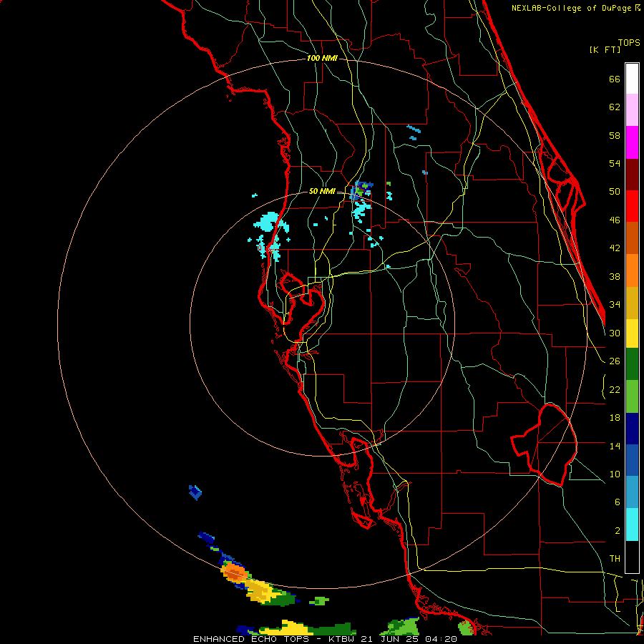Click the light green 26 kft swatch
Image resolution: width=644 pixels, height=644 pixels.
[632, 396]
